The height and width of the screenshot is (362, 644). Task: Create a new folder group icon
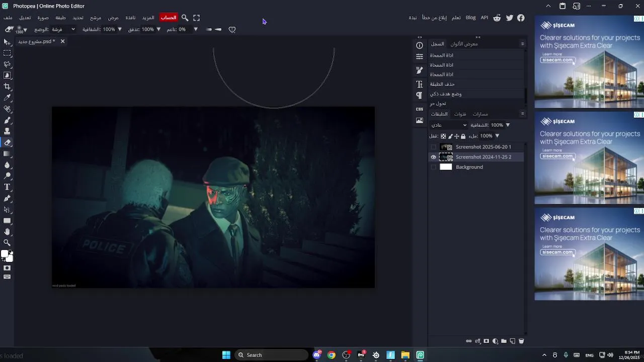click(x=504, y=341)
